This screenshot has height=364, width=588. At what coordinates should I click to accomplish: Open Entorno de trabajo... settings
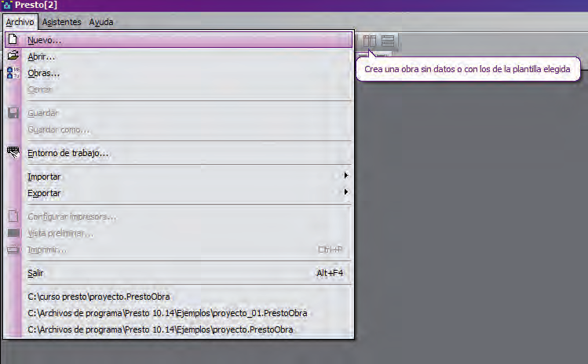tap(178, 153)
